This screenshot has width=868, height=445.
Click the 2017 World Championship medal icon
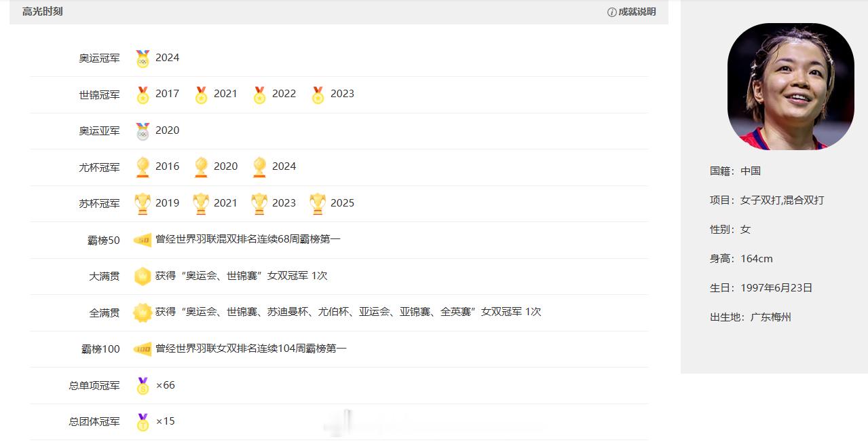click(143, 94)
